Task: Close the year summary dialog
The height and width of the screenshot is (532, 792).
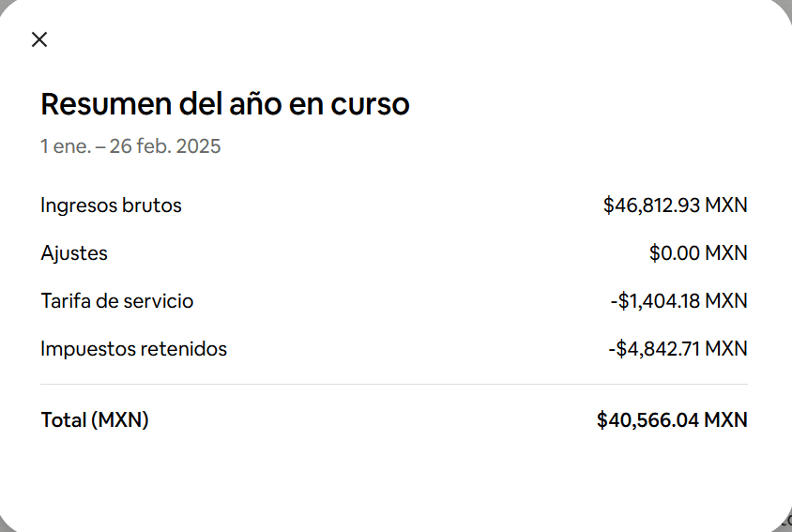Action: (x=39, y=39)
